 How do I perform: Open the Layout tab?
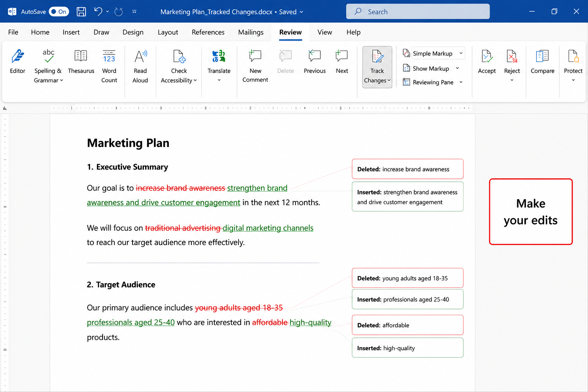point(168,32)
